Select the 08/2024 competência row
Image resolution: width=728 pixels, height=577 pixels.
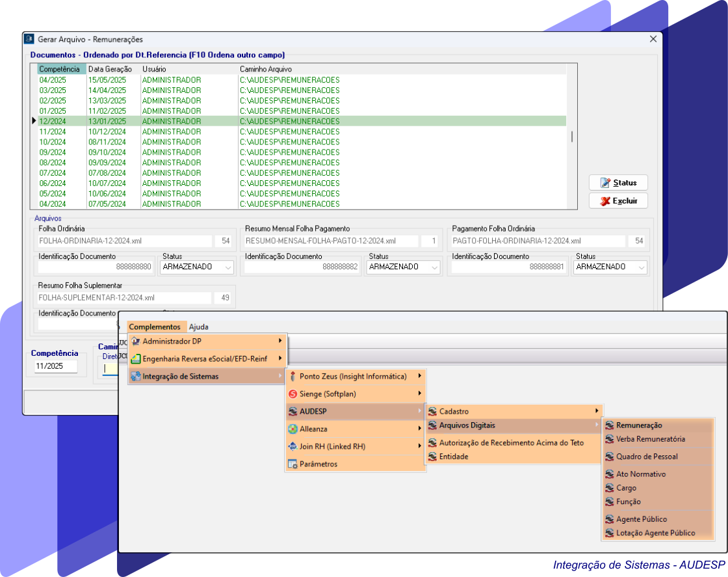click(x=53, y=163)
